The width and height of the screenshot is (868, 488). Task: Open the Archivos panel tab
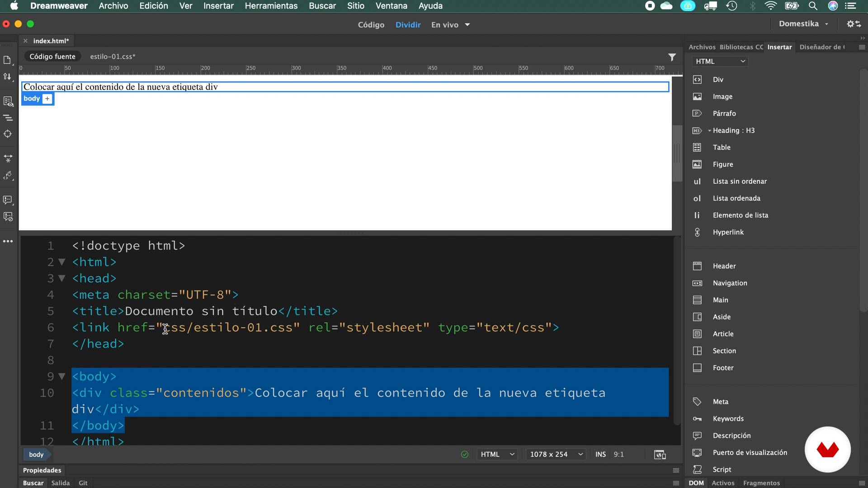coord(702,47)
